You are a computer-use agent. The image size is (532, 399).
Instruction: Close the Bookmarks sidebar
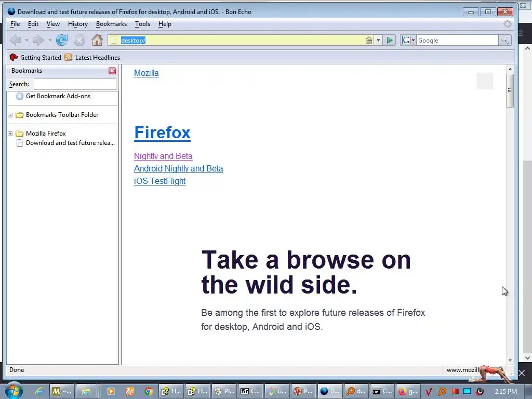112,71
